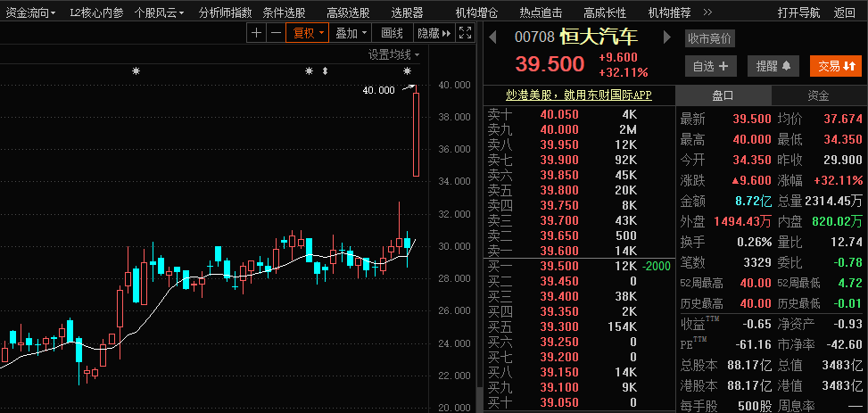Select 买一 price 39.500

[559, 266]
